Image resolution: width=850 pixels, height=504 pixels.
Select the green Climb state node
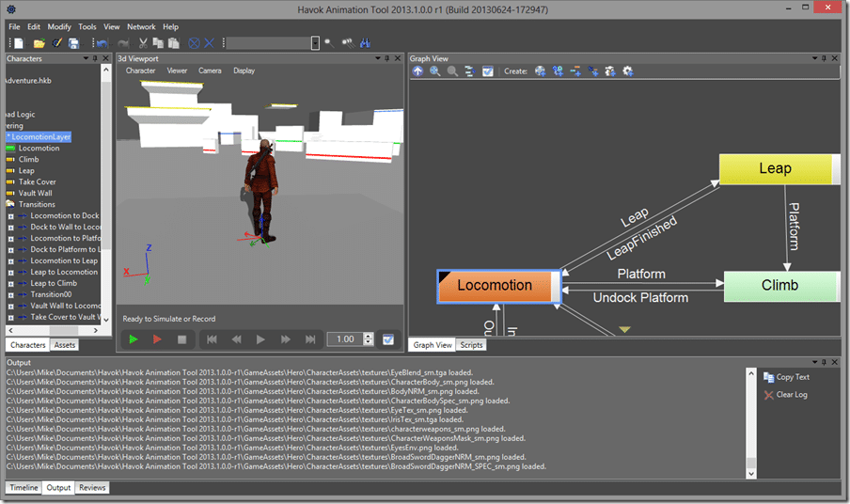781,286
